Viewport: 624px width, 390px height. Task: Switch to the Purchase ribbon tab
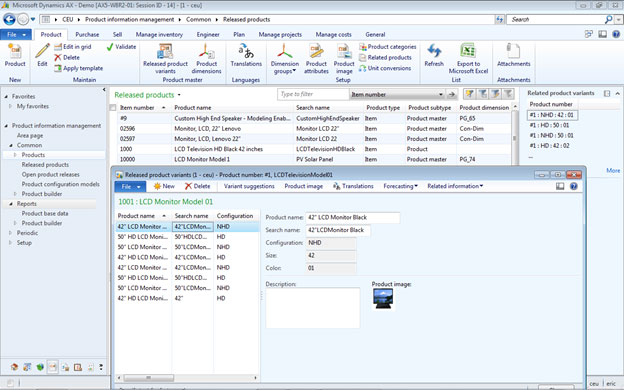pos(87,35)
